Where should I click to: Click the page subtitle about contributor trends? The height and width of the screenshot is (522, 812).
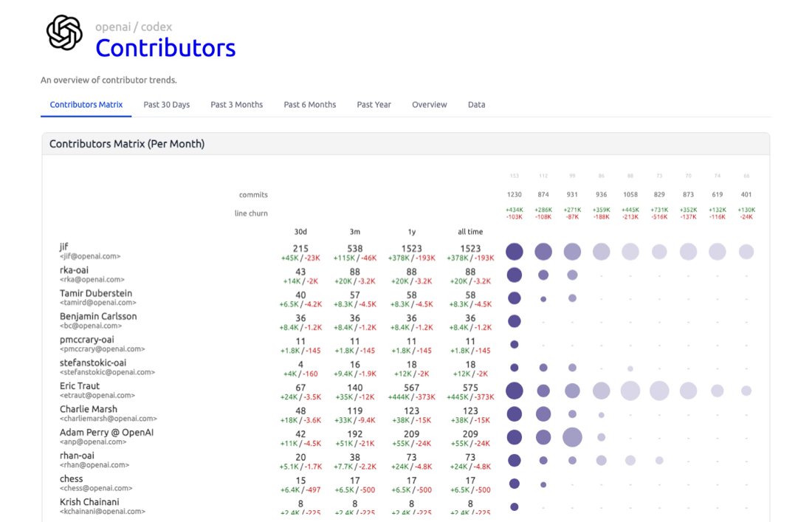109,80
